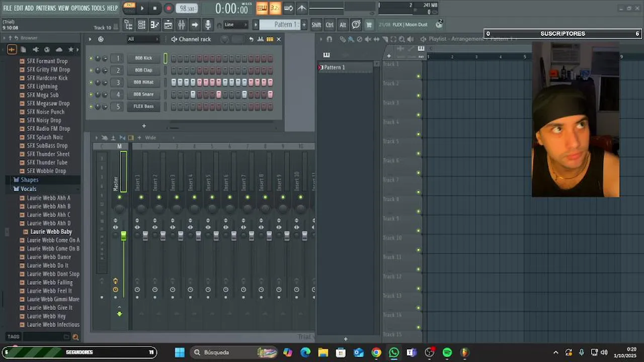Click the Playlist snap magnet icon
The height and width of the screenshot is (362, 644).
click(329, 39)
